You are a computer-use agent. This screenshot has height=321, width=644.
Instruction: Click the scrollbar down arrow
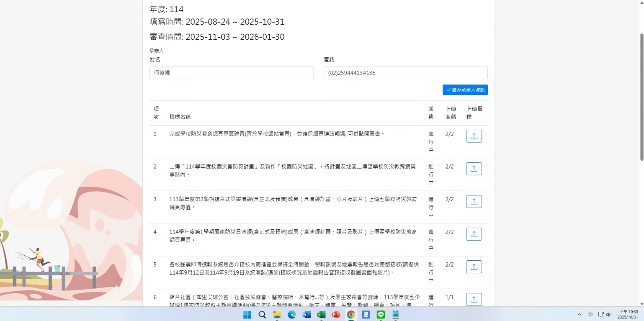[x=641, y=303]
